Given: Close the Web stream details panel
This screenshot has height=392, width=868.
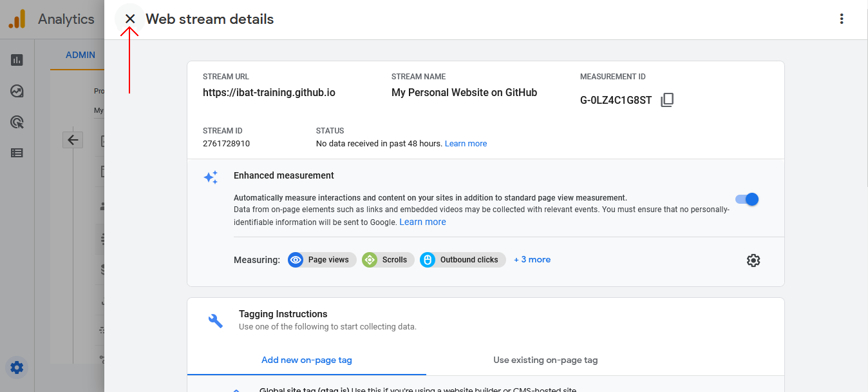Looking at the screenshot, I should click(130, 19).
